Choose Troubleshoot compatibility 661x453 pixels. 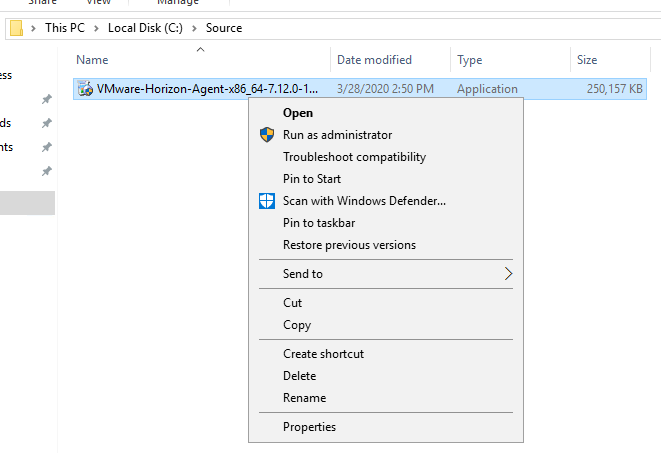[x=355, y=157]
